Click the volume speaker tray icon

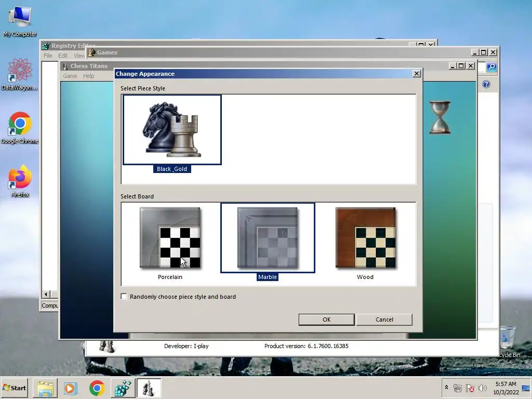tap(483, 388)
